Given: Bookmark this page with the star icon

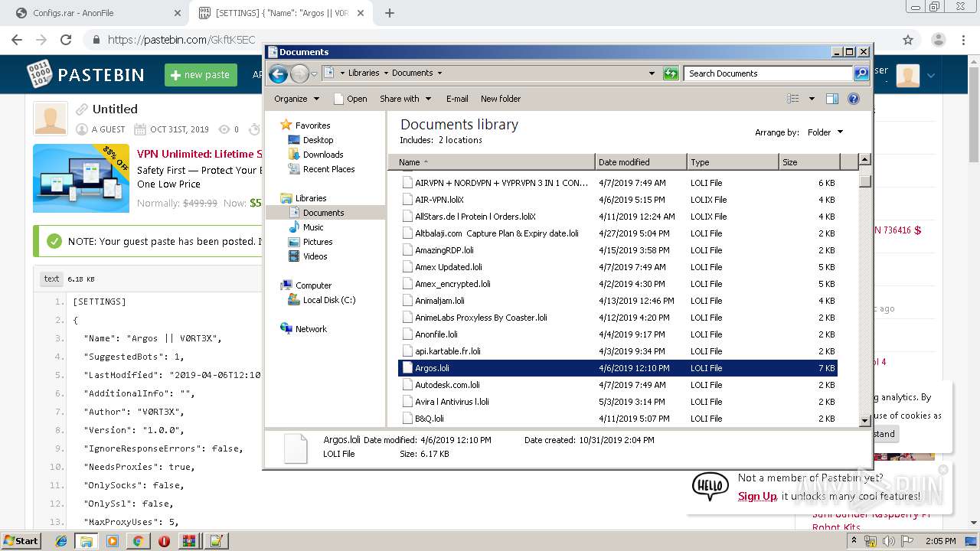Looking at the screenshot, I should (x=908, y=40).
